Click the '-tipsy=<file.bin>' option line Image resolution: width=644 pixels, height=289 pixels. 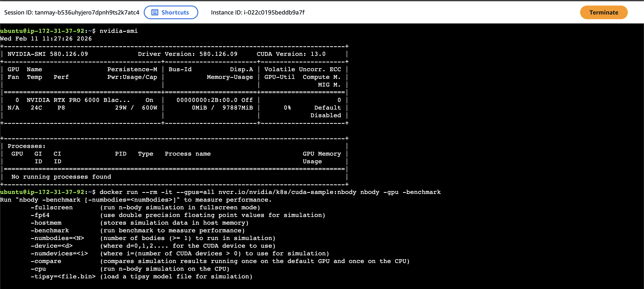(141, 276)
